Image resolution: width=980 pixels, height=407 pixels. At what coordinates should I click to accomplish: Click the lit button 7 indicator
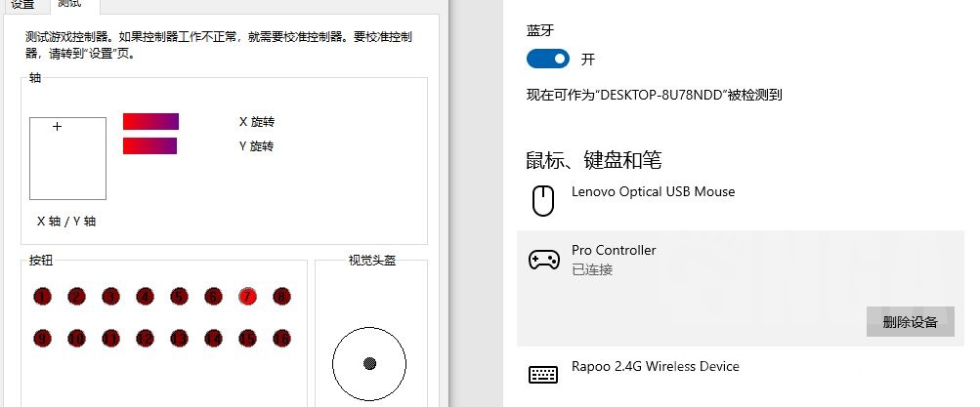coord(247,297)
